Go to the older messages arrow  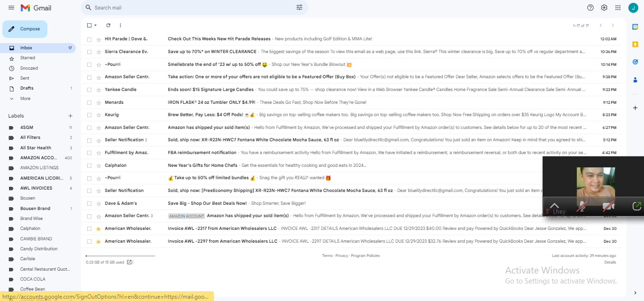(613, 25)
